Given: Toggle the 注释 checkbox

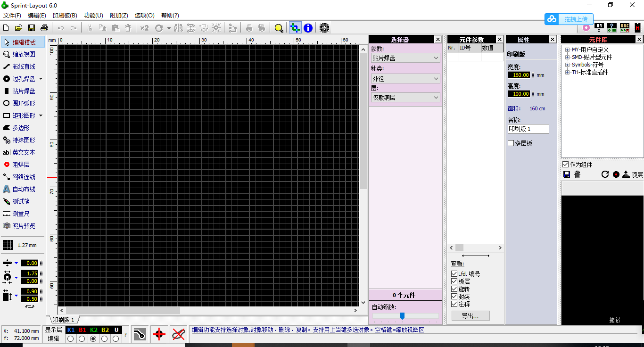Looking at the screenshot, I should (x=454, y=304).
